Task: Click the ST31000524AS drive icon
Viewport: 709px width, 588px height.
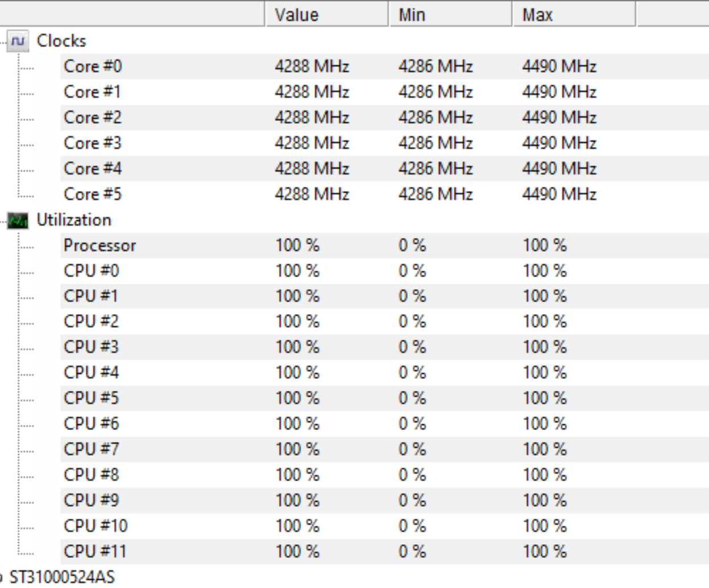Action: tap(2, 577)
